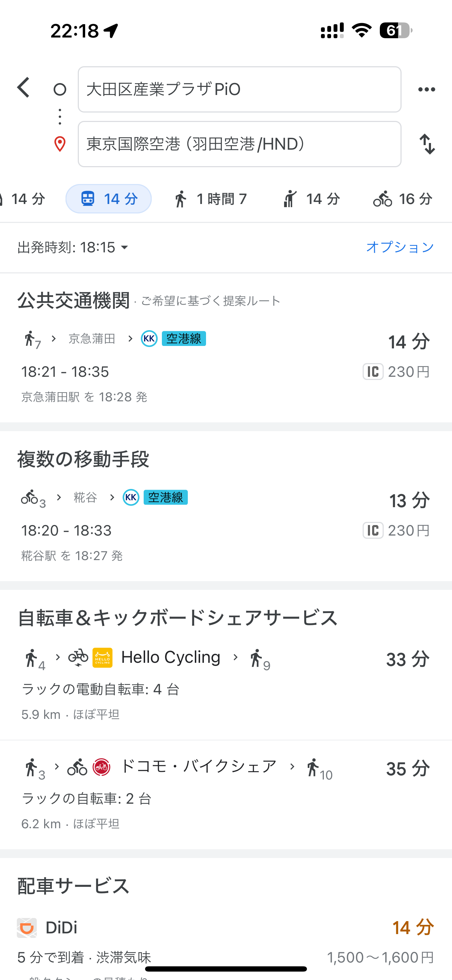The width and height of the screenshot is (452, 980).
Task: Open the オプション route options link
Action: pos(399,247)
